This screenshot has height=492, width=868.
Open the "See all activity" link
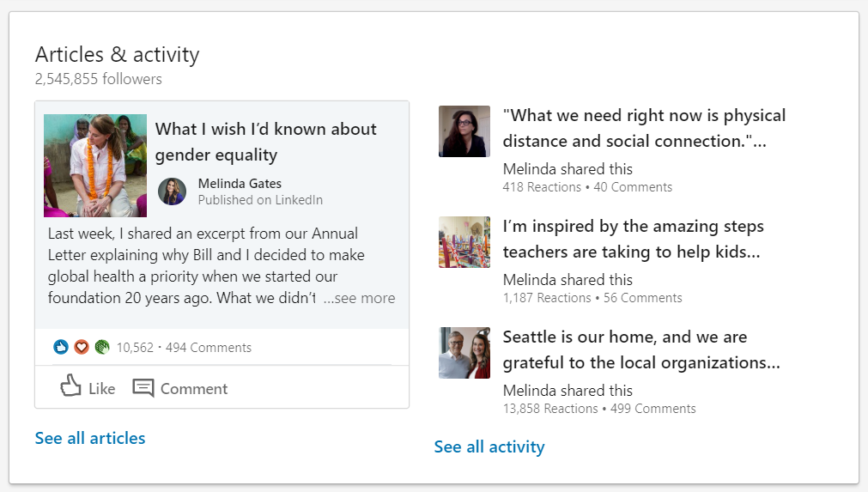click(489, 446)
